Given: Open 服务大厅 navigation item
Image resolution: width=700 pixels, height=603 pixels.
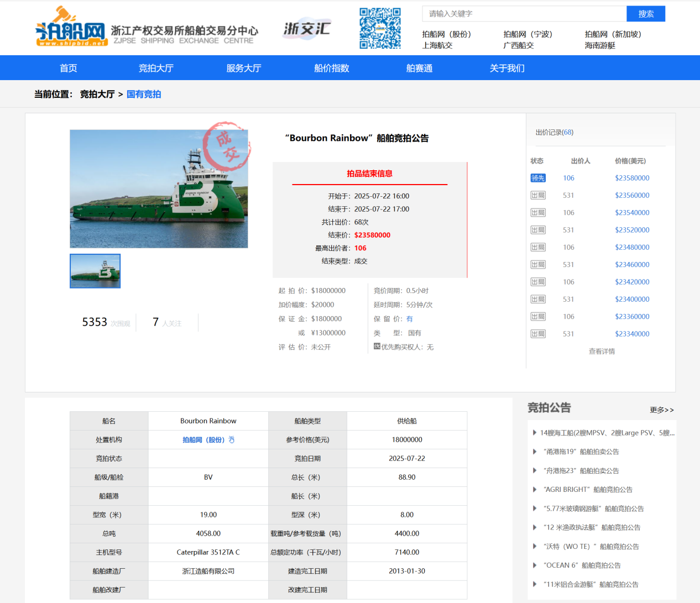Looking at the screenshot, I should (244, 68).
